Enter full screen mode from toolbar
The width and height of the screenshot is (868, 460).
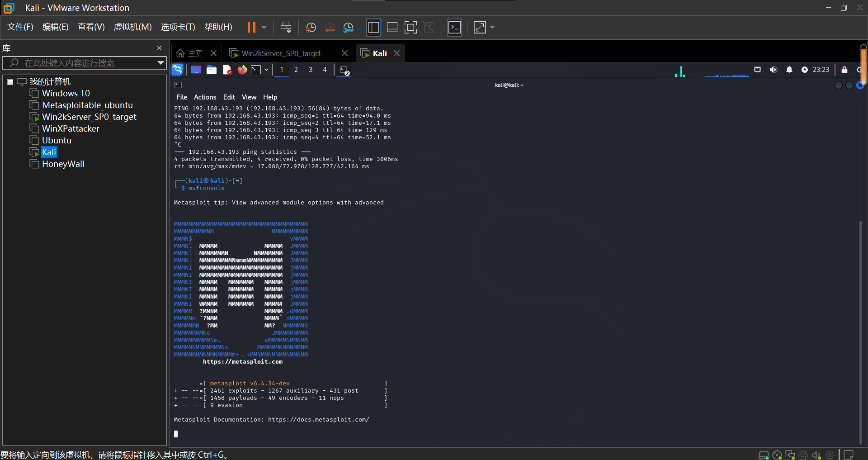point(410,28)
